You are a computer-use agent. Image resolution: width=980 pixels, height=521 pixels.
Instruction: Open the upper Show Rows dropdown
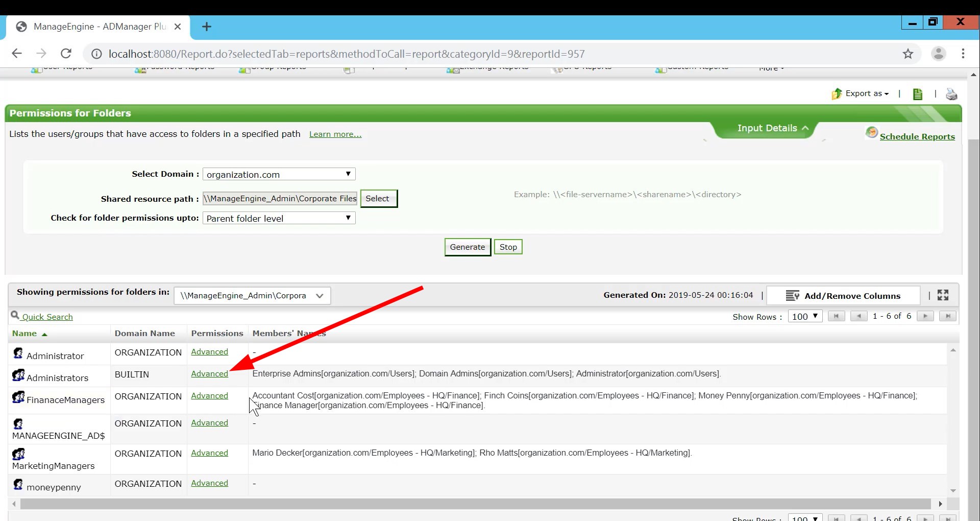click(x=805, y=316)
